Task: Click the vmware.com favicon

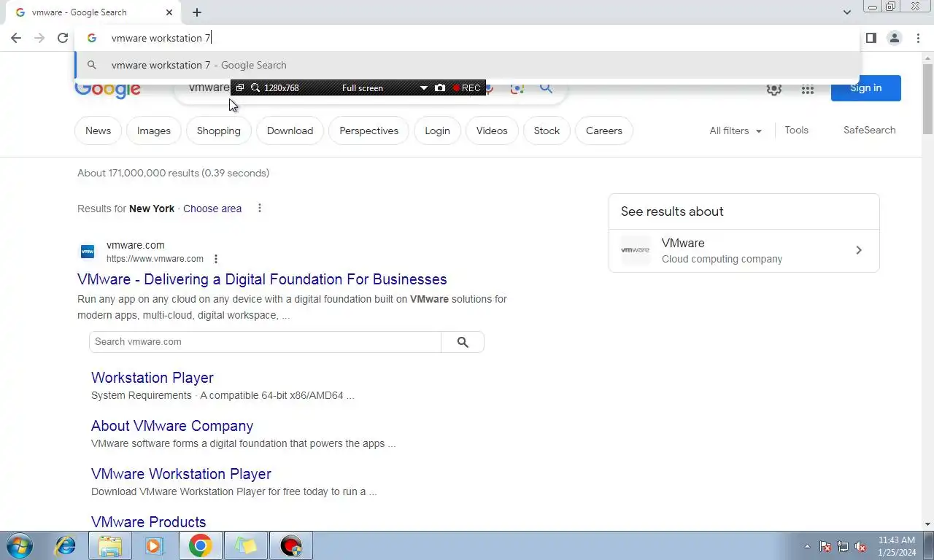Action: [x=88, y=252]
